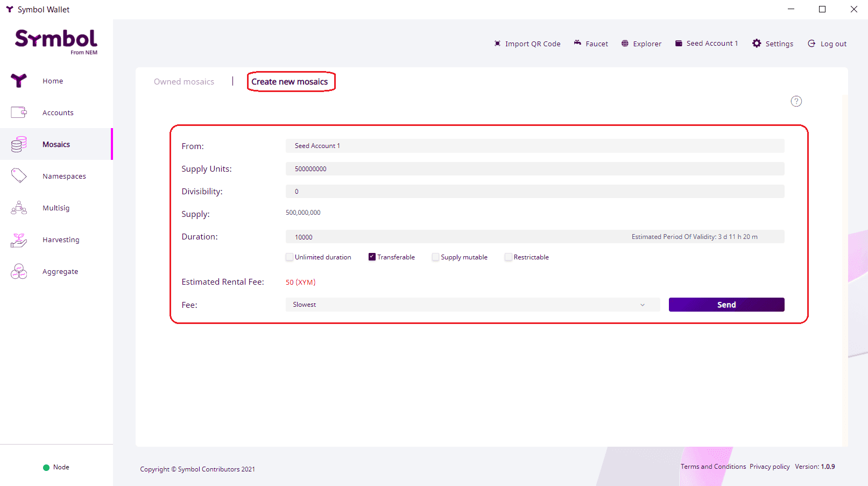Uncheck the Transferable checkbox
The image size is (868, 486).
[x=372, y=257]
